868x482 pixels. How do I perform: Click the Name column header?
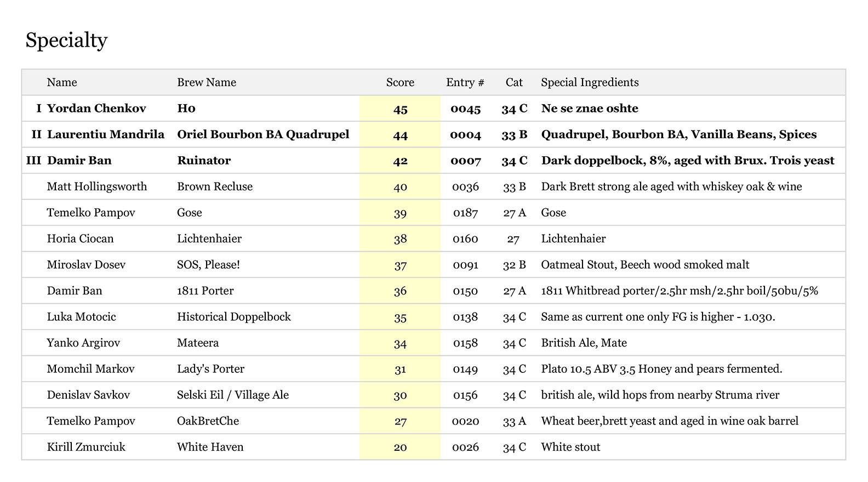(62, 82)
